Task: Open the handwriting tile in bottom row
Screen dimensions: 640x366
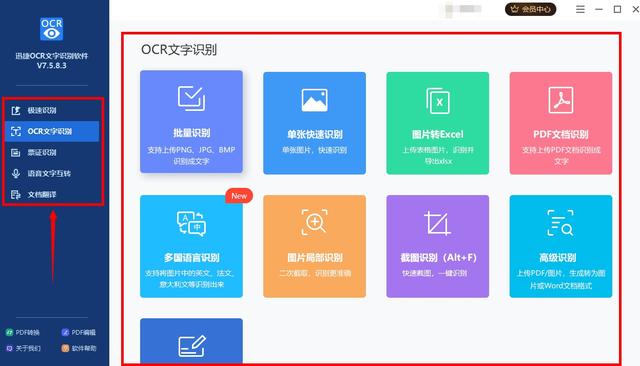Action: 191,341
